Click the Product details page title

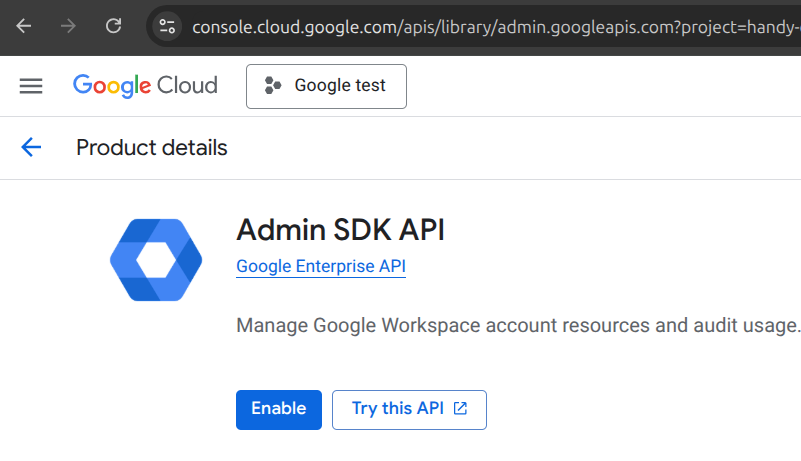tap(152, 148)
